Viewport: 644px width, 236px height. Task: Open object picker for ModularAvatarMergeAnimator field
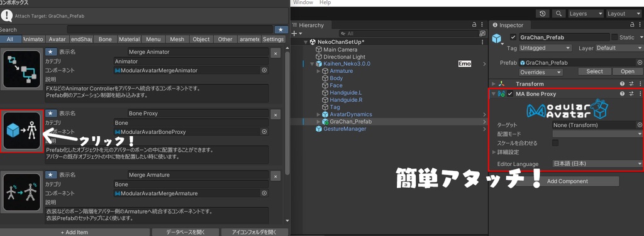point(265,70)
